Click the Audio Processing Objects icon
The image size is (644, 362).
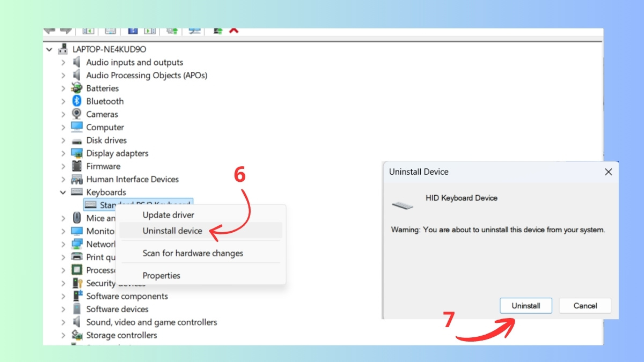tap(77, 75)
